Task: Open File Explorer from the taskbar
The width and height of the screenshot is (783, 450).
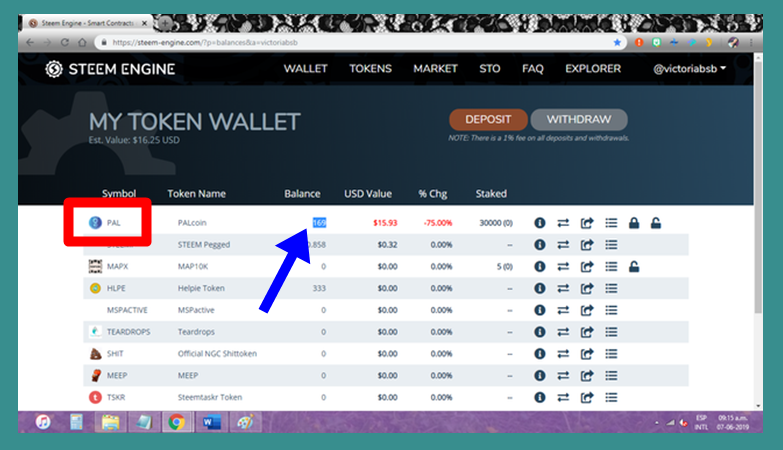Action: coord(110,423)
